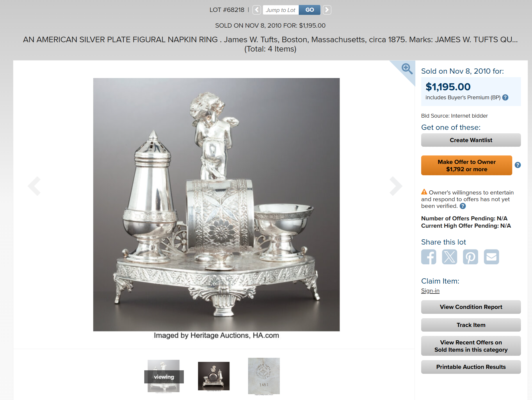Image resolution: width=532 pixels, height=400 pixels.
Task: Show previous image in gallery
Action: click(34, 186)
